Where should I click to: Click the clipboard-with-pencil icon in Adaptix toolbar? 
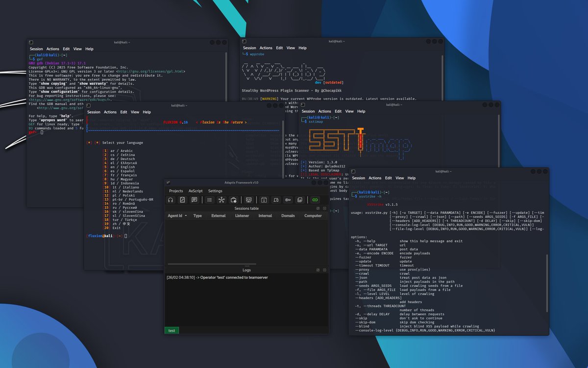tap(182, 200)
